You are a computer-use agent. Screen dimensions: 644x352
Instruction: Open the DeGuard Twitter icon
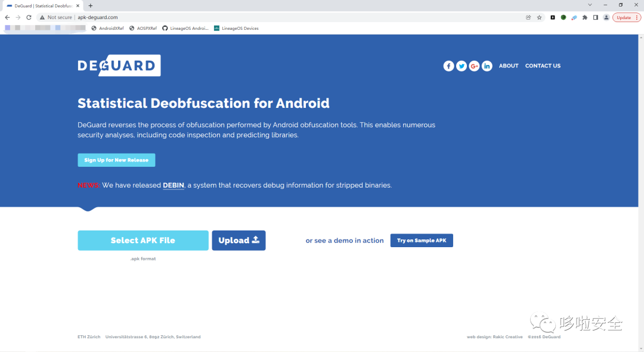(x=461, y=66)
